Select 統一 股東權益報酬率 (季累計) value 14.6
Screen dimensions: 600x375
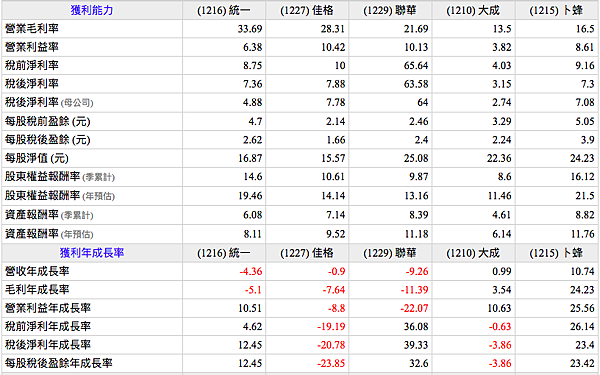[253, 176]
